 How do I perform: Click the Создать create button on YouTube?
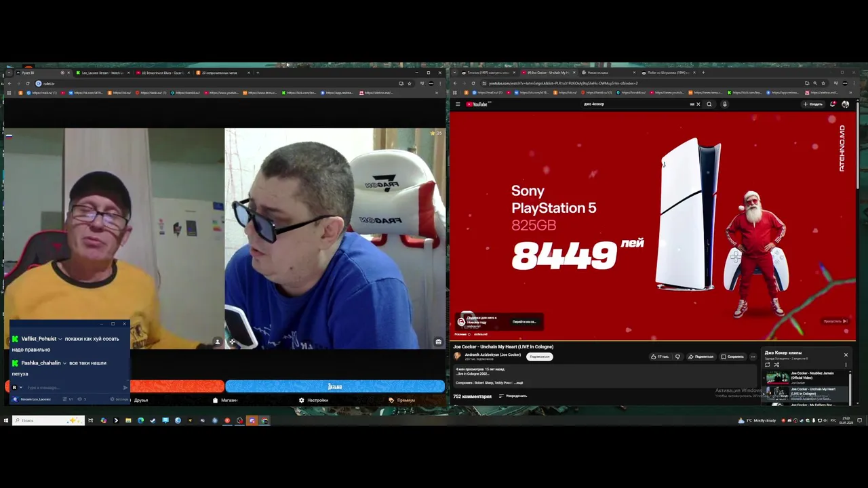click(813, 104)
